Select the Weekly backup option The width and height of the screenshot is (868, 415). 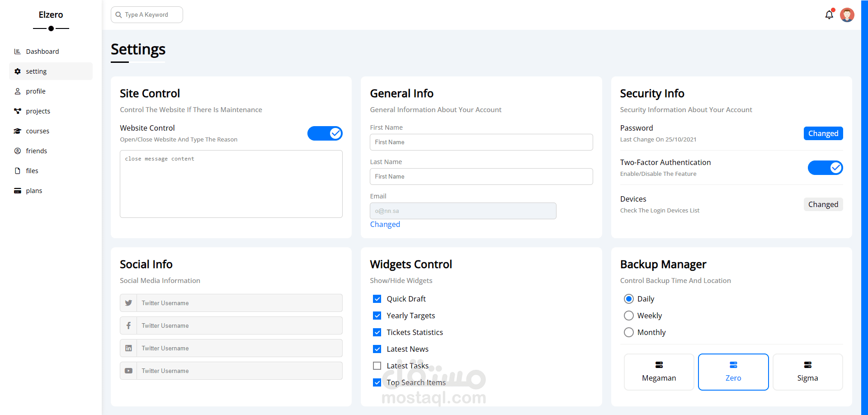click(629, 316)
